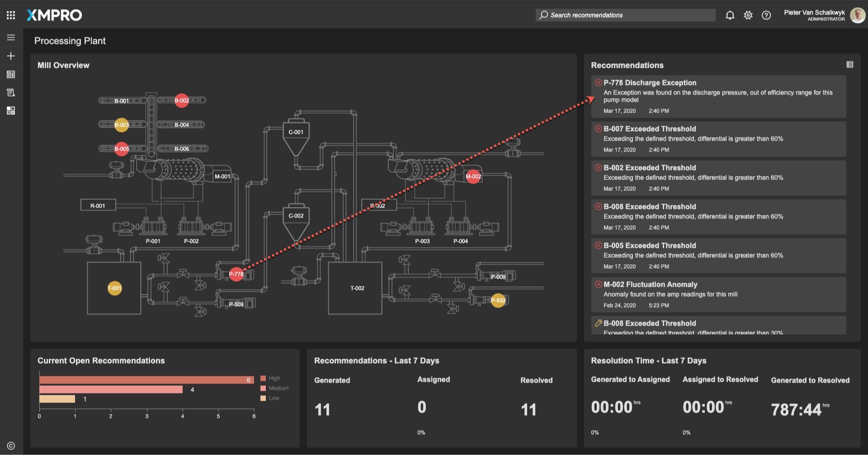Screen dimensions: 868x455
Task: Click the table view icon in Recommendations panel
Action: [849, 65]
